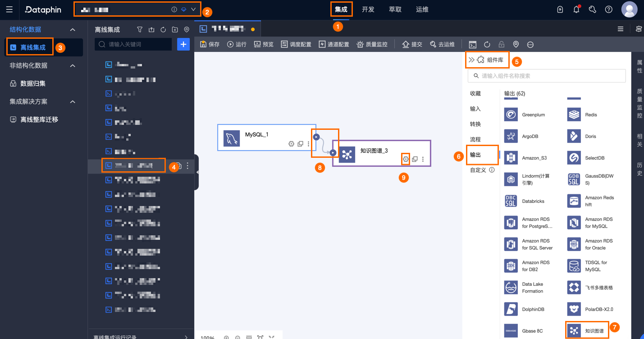Click the refresh icon in the canvas toolbar
Screen dimensions: 644x339
[x=487, y=45]
